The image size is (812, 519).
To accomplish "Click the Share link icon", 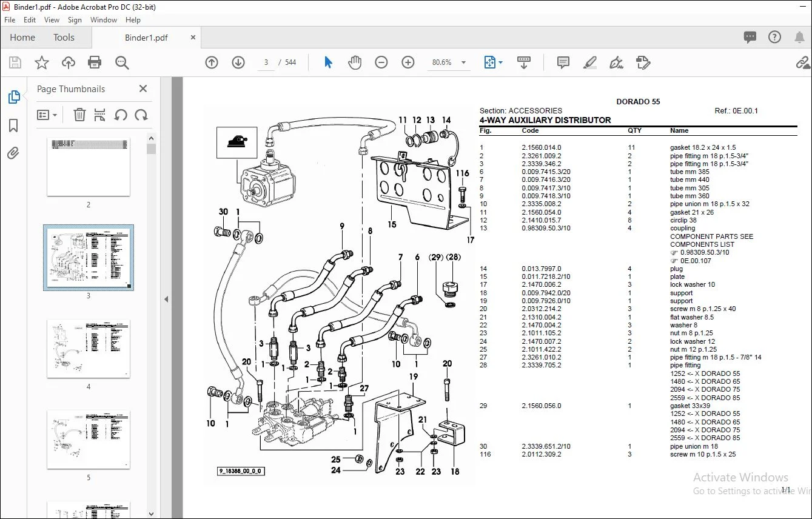I will 803,62.
